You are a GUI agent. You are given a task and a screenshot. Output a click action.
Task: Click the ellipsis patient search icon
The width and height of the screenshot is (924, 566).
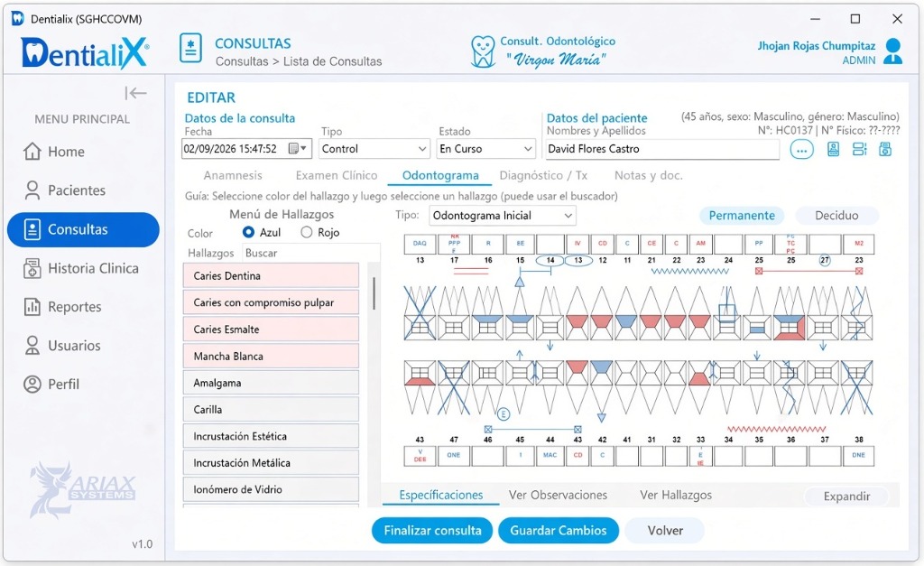click(x=801, y=150)
